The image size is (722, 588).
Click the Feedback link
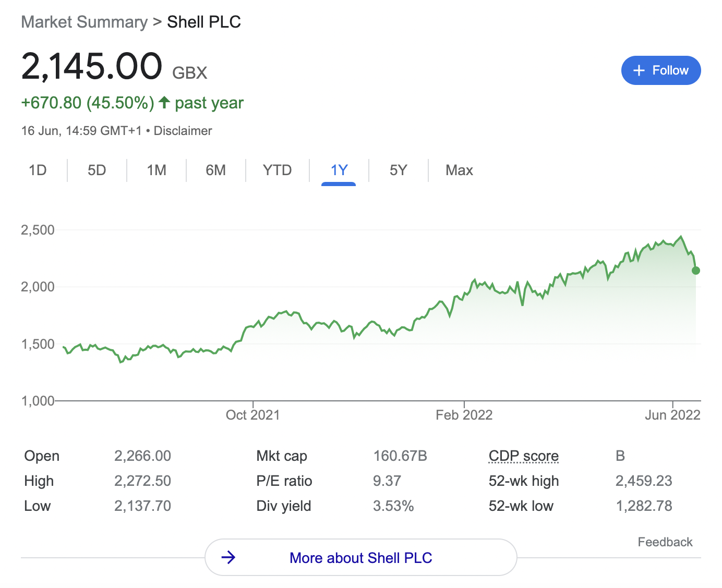(665, 542)
